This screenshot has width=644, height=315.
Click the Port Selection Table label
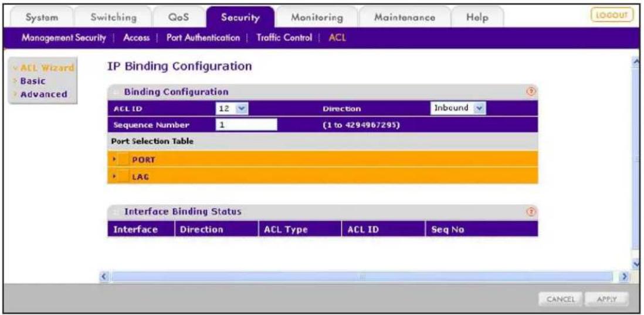[x=152, y=141]
